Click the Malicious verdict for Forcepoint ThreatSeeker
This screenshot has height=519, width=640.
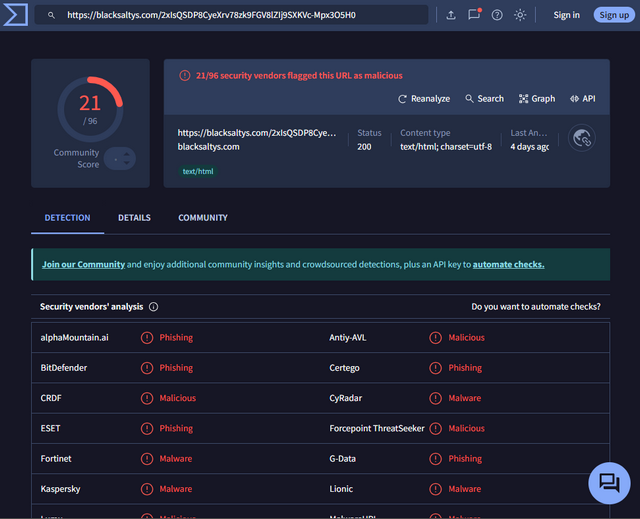pos(467,428)
